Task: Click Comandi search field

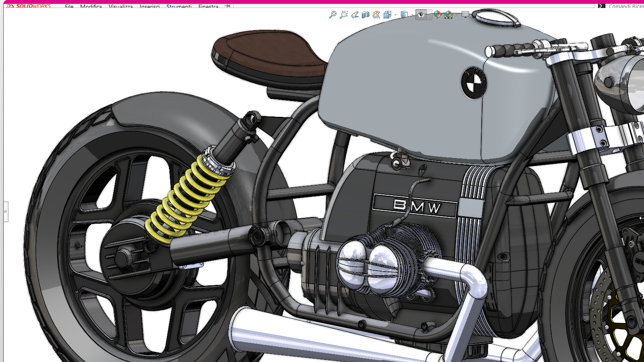Action: coord(626,6)
